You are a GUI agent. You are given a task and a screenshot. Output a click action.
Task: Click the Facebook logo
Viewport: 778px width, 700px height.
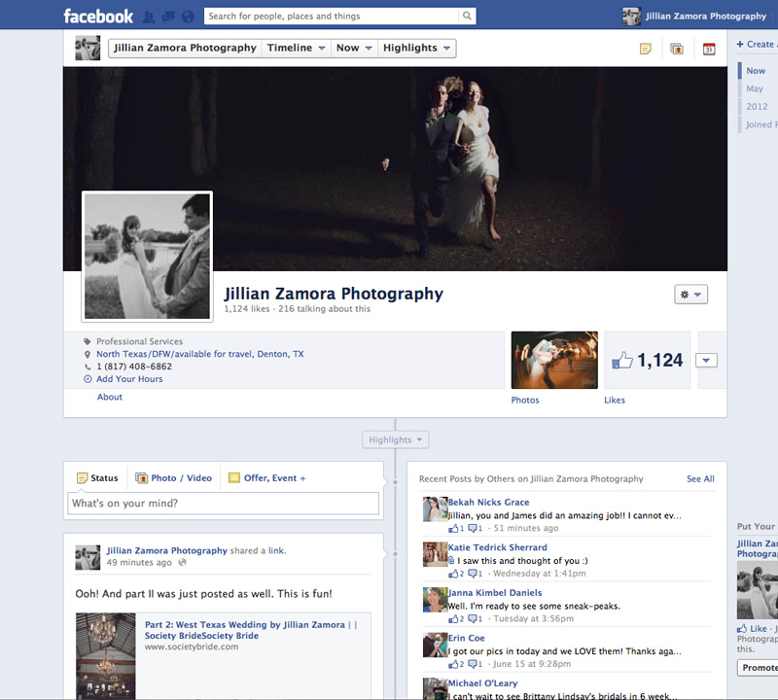pos(98,16)
